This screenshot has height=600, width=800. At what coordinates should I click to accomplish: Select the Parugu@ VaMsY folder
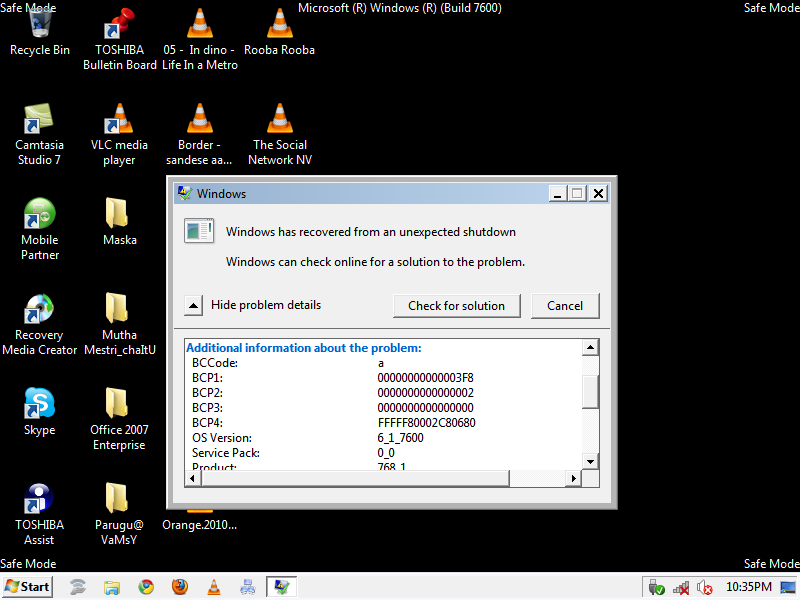119,514
